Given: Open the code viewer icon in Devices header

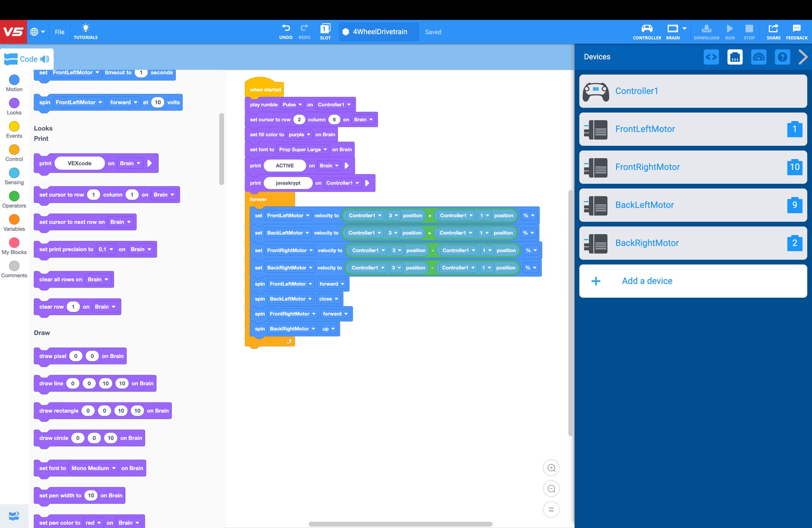Looking at the screenshot, I should 711,57.
